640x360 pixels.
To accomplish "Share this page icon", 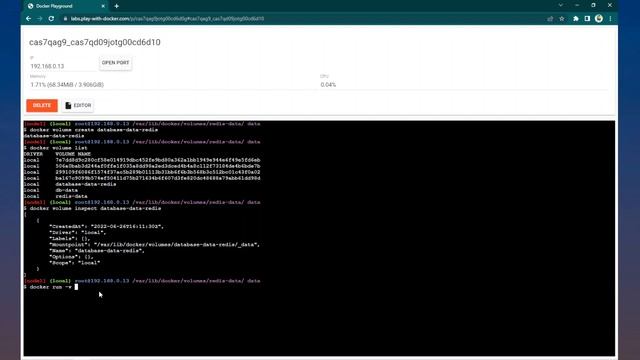I will point(550,19).
